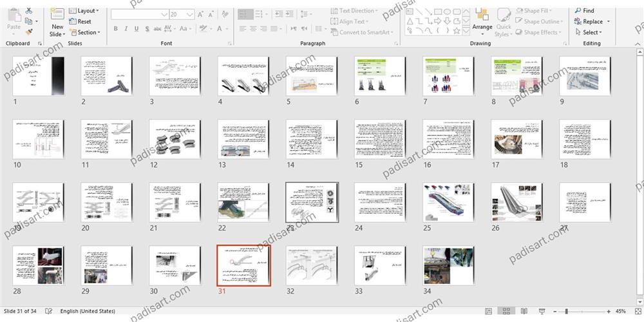The image size is (644, 322).
Task: Toggle Underline formatting
Action: (x=137, y=28)
